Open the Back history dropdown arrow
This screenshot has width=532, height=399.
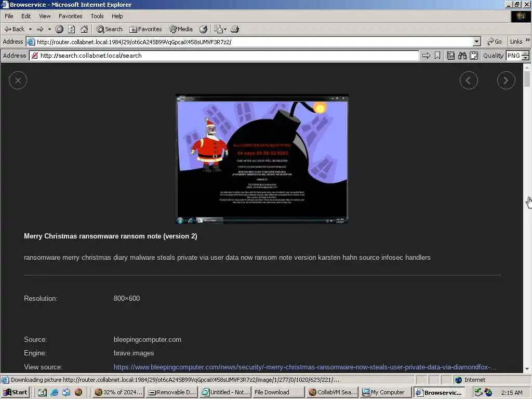click(x=30, y=29)
